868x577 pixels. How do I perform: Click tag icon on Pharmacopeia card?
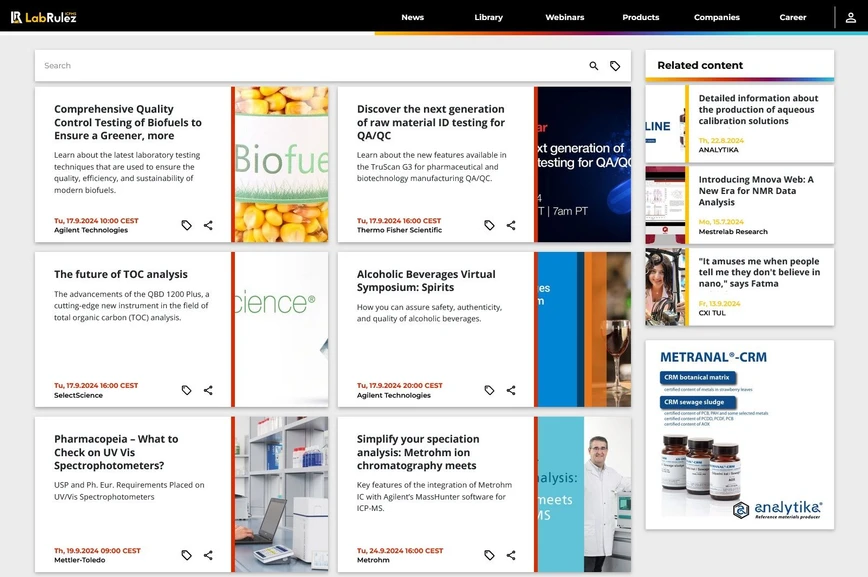[x=187, y=555]
